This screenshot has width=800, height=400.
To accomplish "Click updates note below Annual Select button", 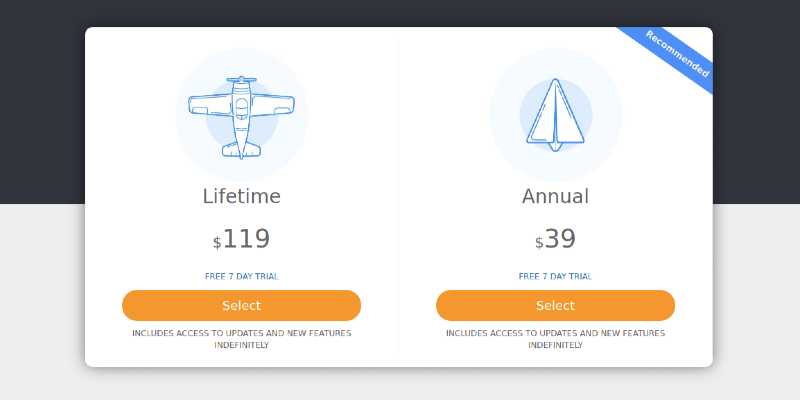I will [555, 338].
